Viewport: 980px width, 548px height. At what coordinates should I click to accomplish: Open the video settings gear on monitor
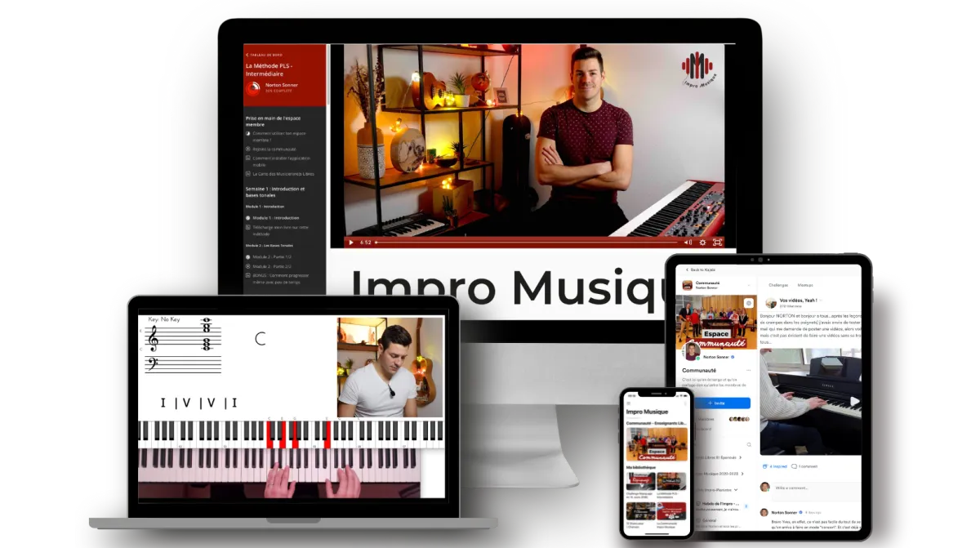point(702,242)
